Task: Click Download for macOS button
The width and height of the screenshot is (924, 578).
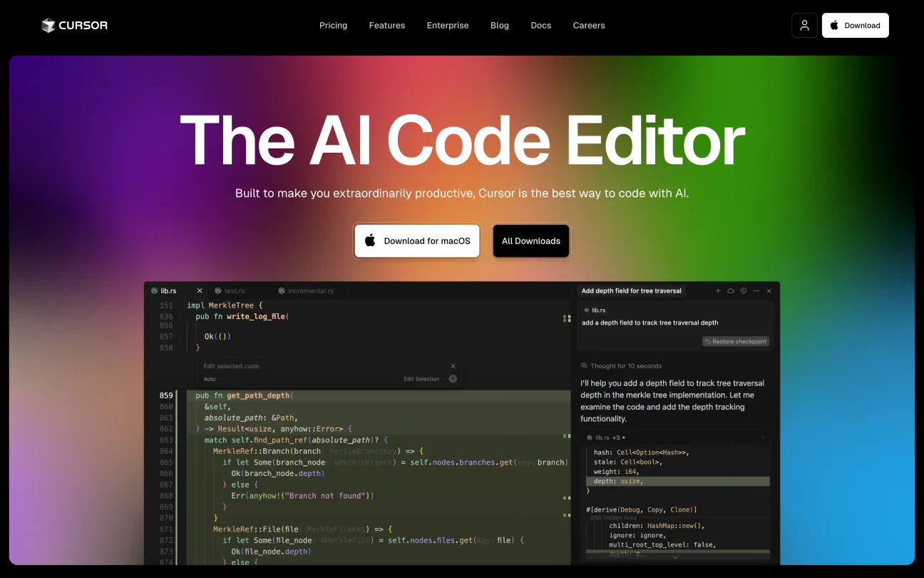Action: (x=417, y=240)
